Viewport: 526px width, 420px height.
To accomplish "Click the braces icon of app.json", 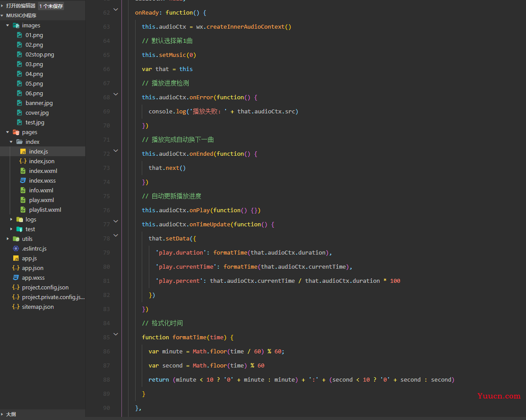I will pyautogui.click(x=16, y=268).
